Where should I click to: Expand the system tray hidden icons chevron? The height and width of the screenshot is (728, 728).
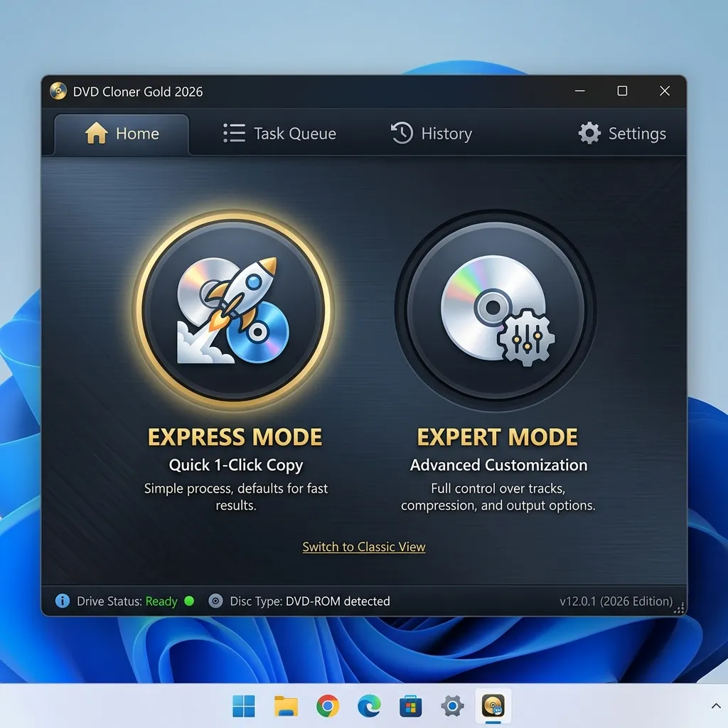(716, 706)
